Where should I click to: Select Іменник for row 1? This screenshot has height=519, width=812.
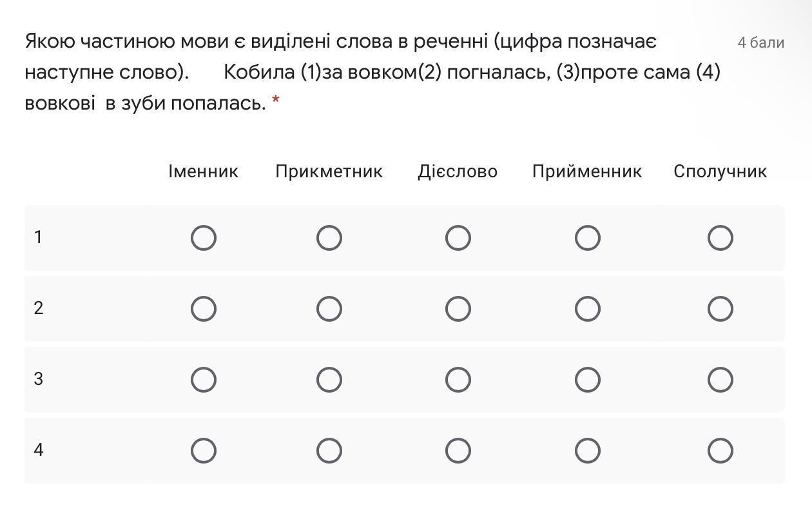[x=204, y=238]
